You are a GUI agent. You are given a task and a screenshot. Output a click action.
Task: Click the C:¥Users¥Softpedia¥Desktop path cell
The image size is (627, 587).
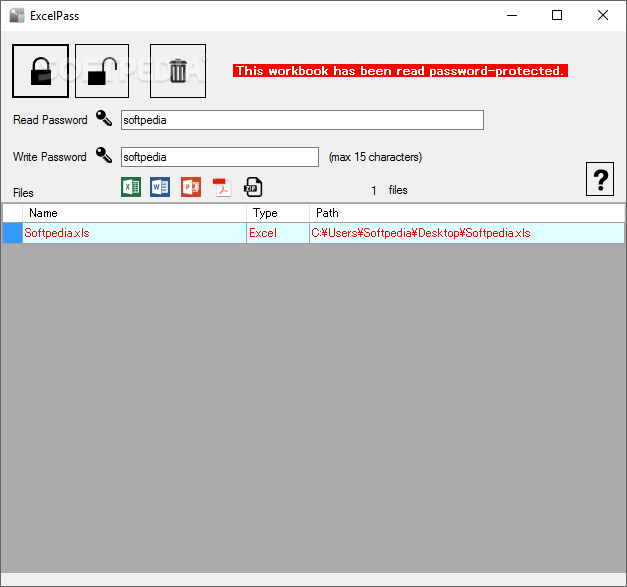point(467,233)
